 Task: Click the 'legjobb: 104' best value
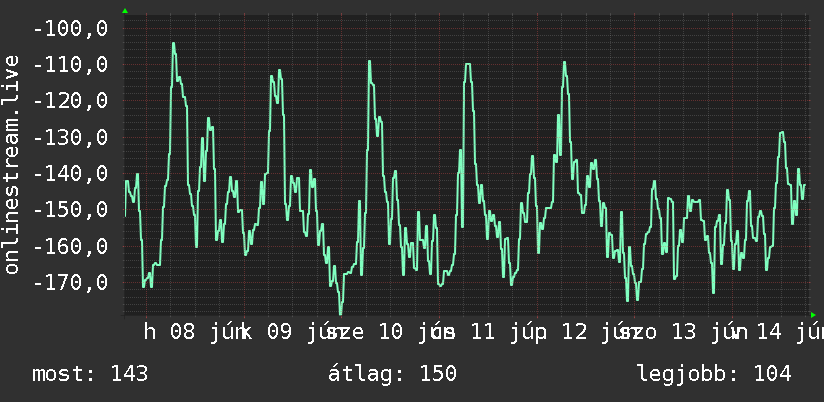tap(715, 374)
